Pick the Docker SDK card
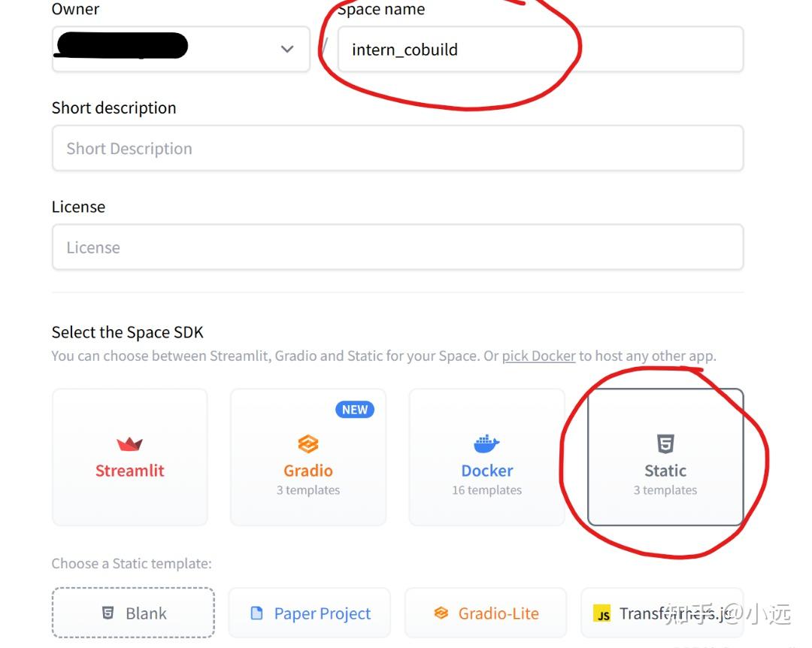 click(486, 457)
